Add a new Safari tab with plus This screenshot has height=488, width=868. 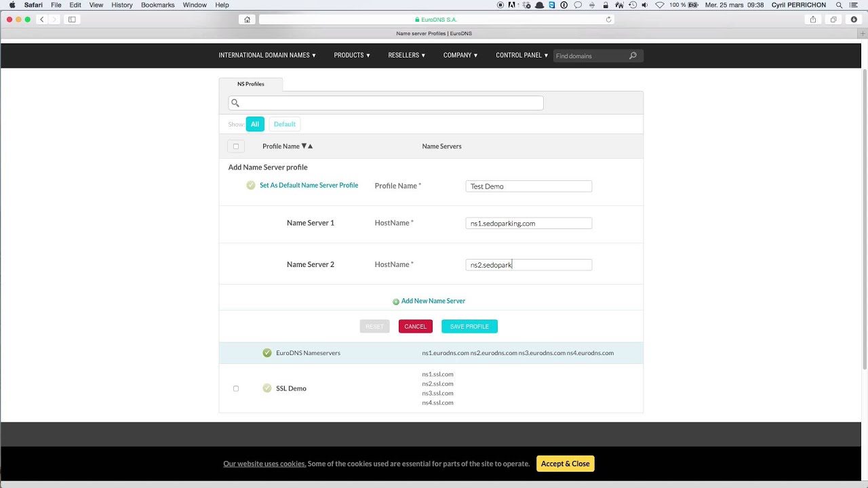click(x=863, y=33)
